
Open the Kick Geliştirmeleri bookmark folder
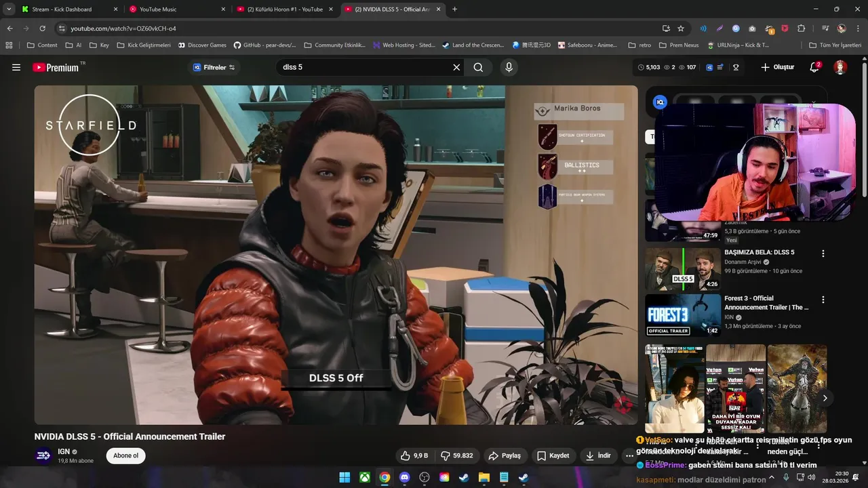click(x=143, y=45)
